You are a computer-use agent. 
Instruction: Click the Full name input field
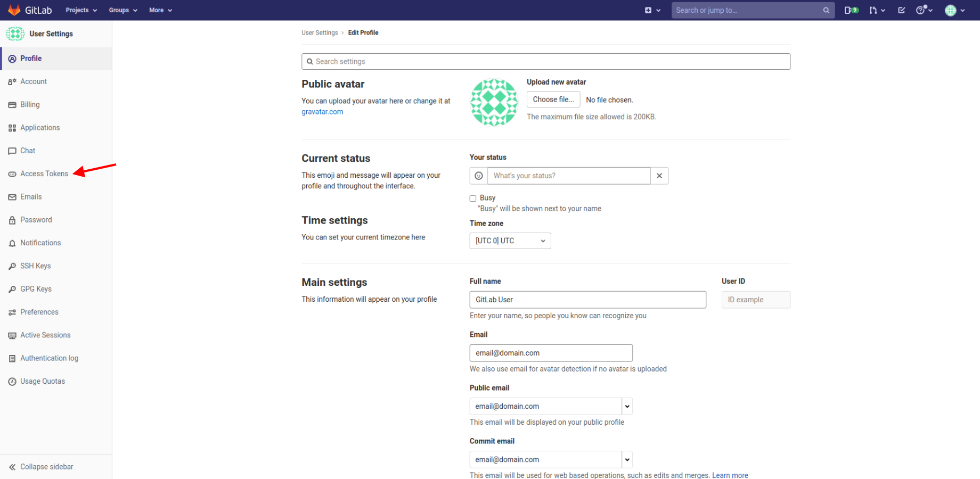tap(588, 300)
